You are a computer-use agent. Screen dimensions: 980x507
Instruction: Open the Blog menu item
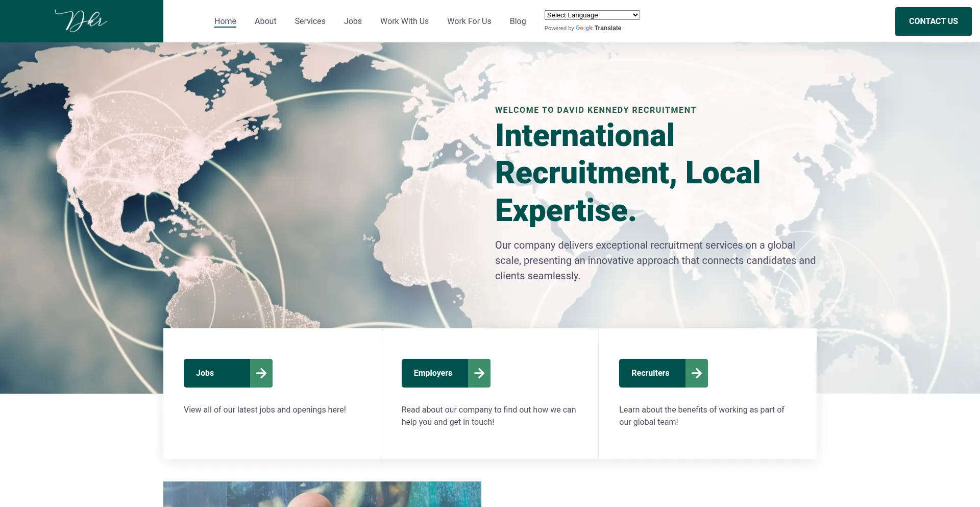518,21
